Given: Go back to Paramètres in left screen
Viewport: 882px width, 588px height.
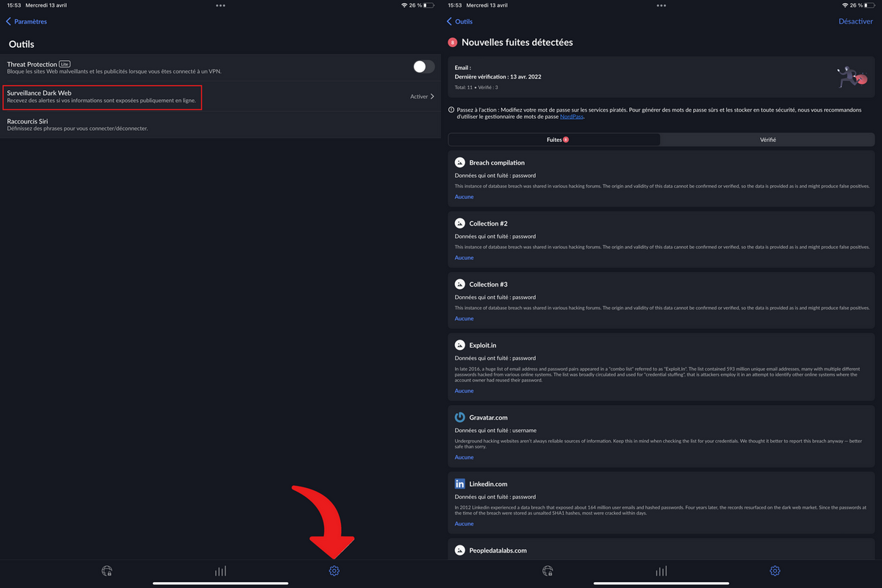Looking at the screenshot, I should tap(27, 22).
